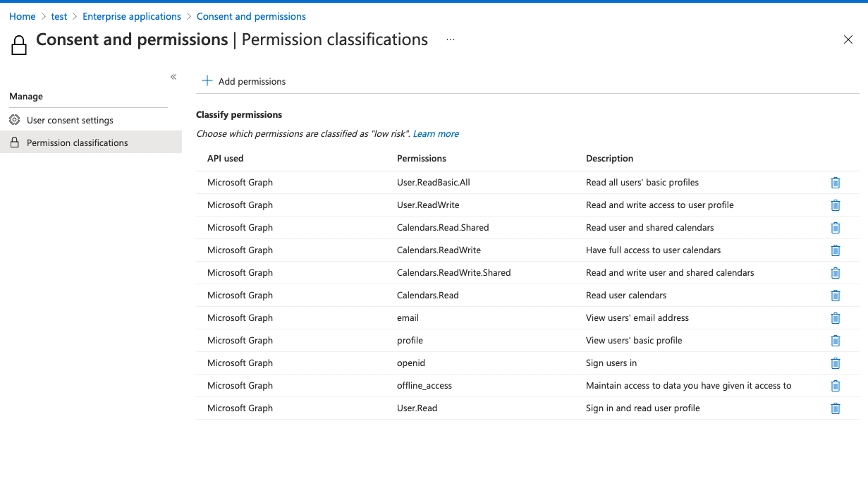The height and width of the screenshot is (486, 868).
Task: Click the plus icon on Add permissions
Action: click(207, 80)
